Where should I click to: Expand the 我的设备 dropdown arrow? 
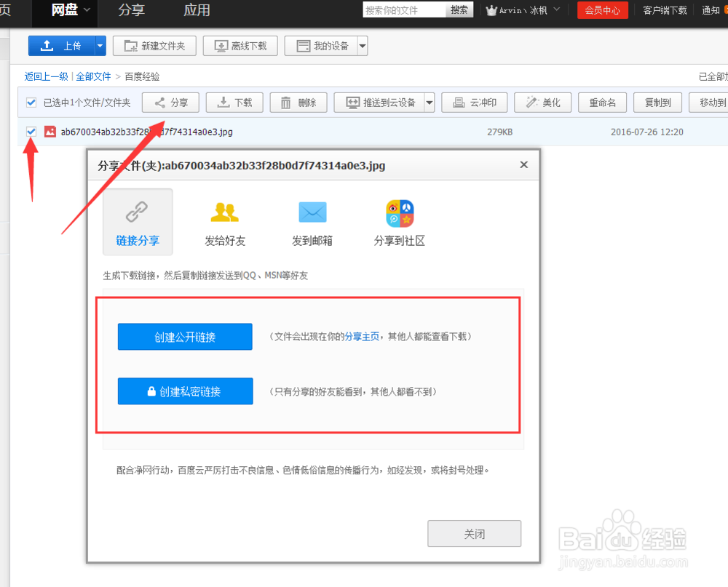point(363,46)
